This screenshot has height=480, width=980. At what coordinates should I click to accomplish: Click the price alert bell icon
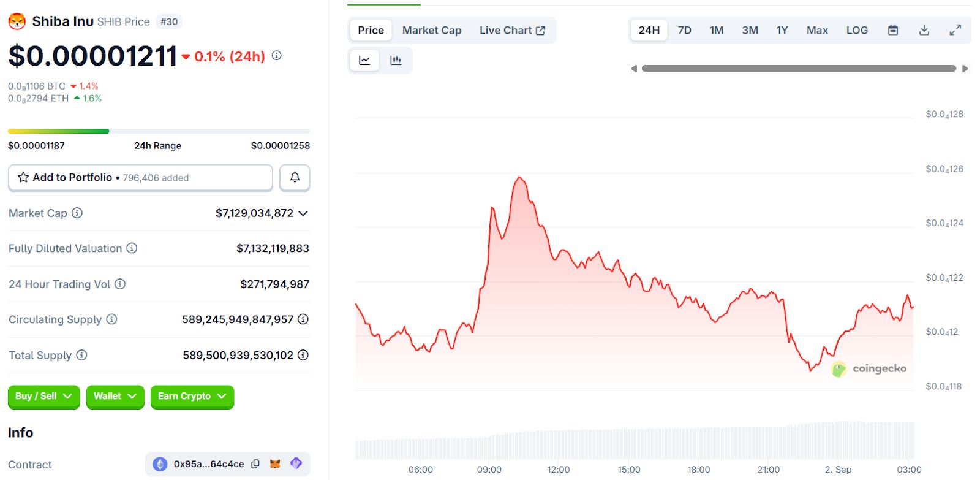tap(295, 177)
